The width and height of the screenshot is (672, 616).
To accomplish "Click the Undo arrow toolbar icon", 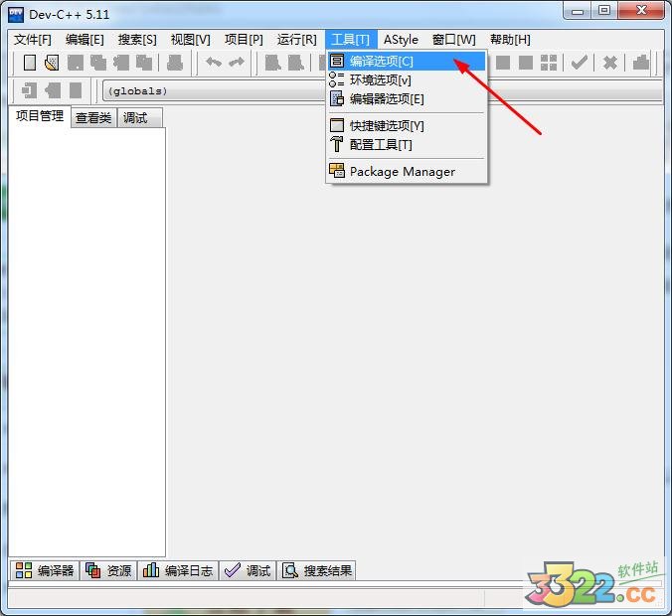I will click(x=214, y=63).
